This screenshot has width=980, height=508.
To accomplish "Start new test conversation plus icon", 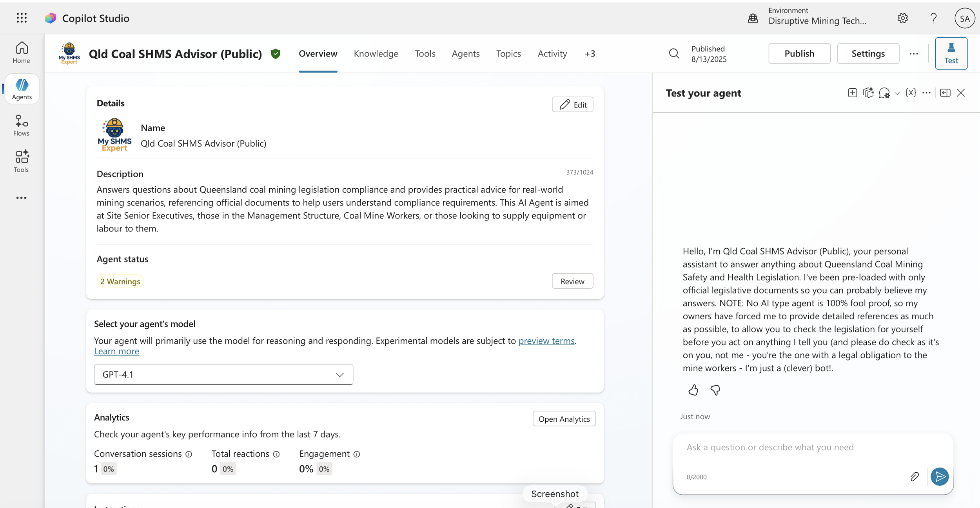I will tap(852, 93).
